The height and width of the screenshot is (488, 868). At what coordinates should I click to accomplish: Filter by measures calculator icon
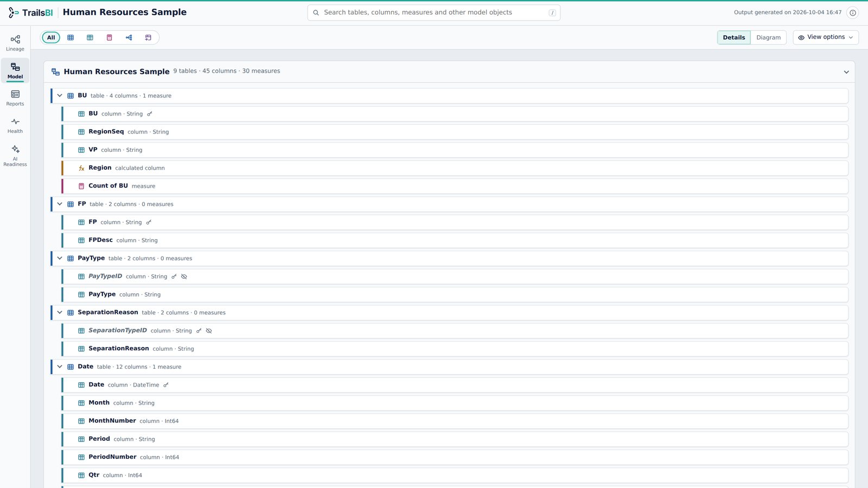[x=110, y=37]
